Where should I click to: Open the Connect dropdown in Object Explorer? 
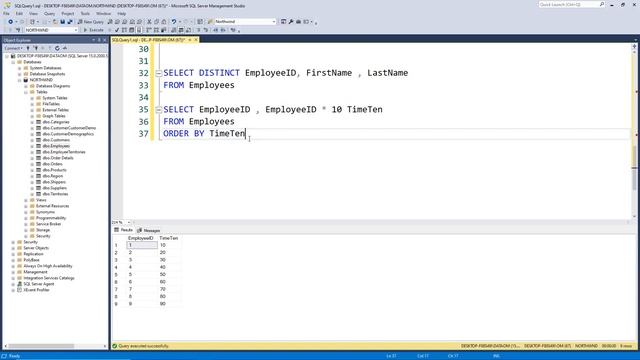13,48
